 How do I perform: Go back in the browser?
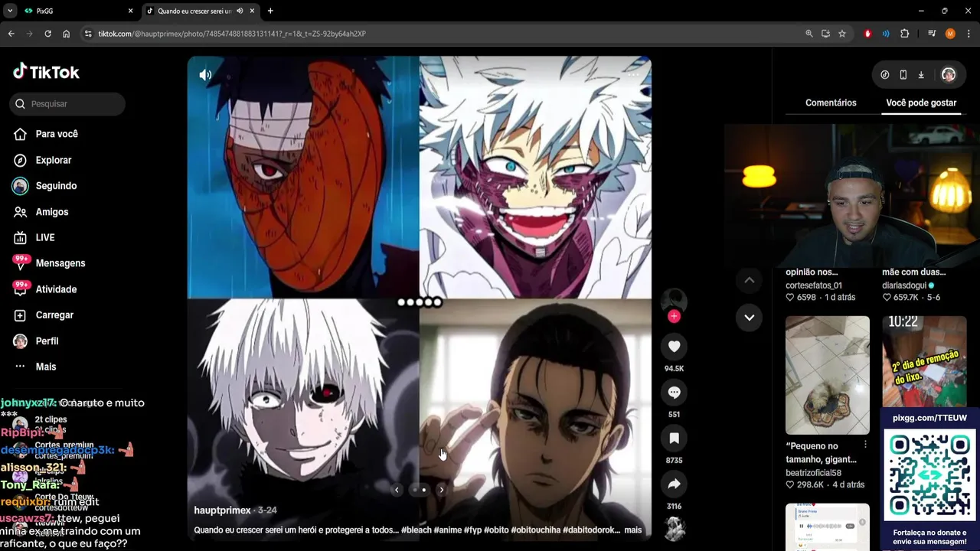tap(11, 34)
